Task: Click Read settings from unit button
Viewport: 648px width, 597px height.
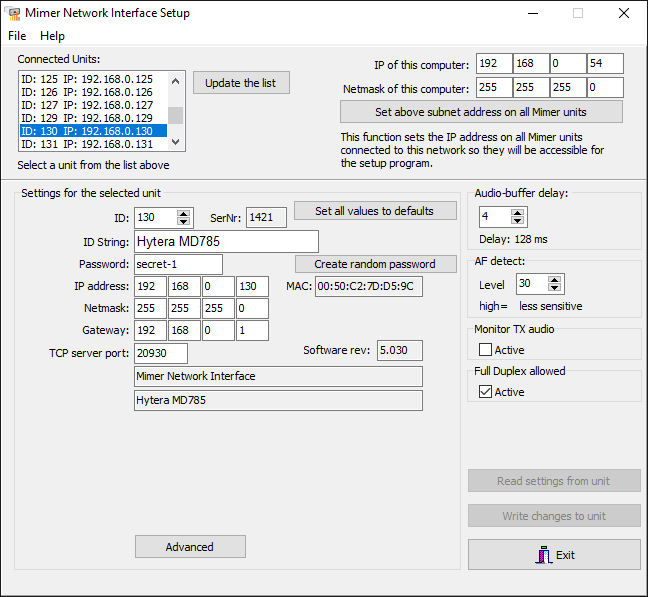Action: (554, 480)
